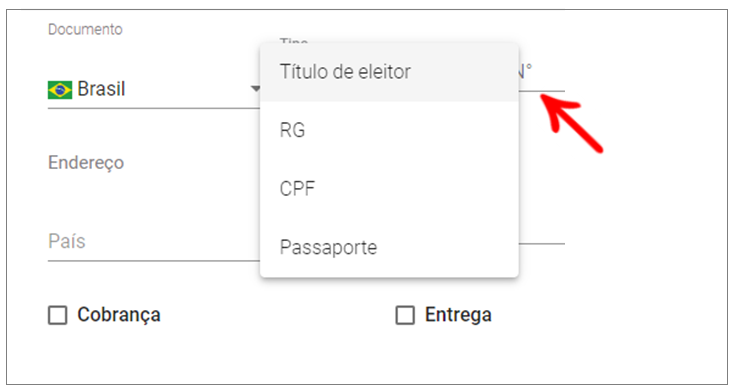Choose RG as document type
Image resolution: width=734 pixels, height=391 pixels.
[389, 130]
